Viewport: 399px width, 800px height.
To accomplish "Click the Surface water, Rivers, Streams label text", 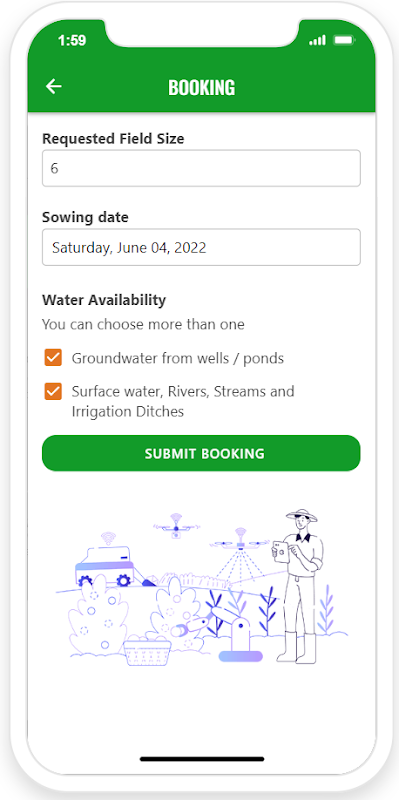I will click(x=183, y=401).
